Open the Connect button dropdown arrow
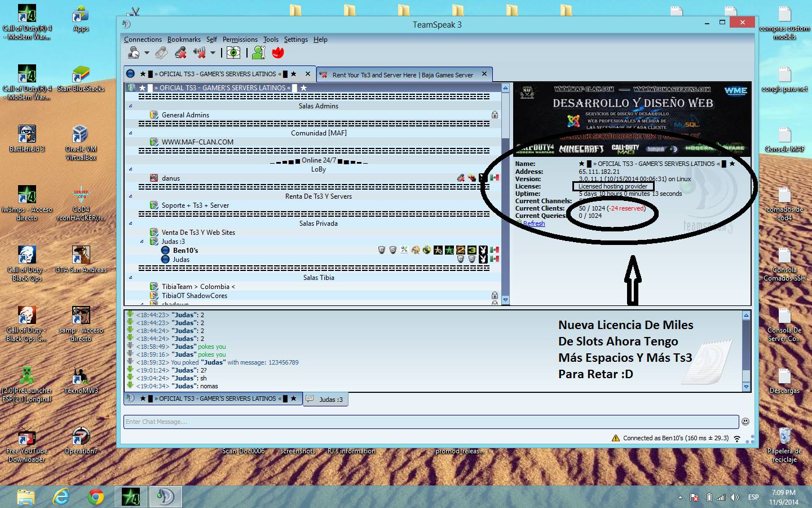Viewport: 812px width, 508px height. click(147, 53)
